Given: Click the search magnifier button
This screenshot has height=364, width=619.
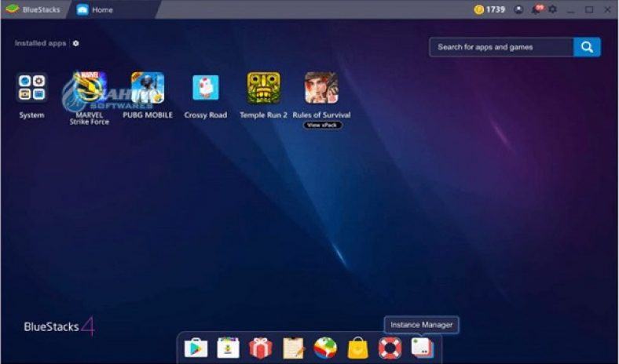Looking at the screenshot, I should click(587, 47).
